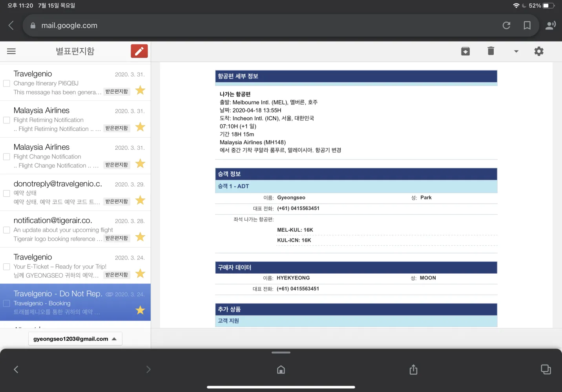Reload the page in browser toolbar
Screen dimensions: 562x392
(x=506, y=25)
